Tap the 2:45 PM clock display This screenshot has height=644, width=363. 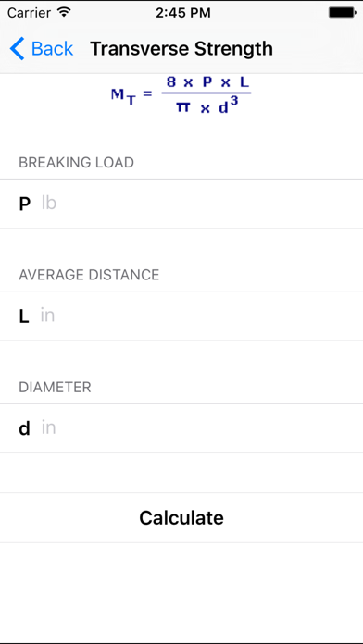tap(183, 13)
